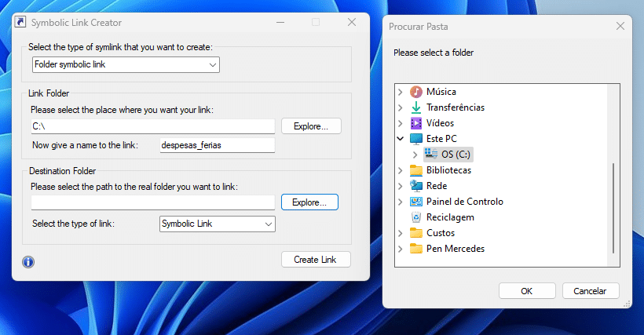Click the link name field 'despesas_ferias'
Viewport: 644px width, 335px height.
coord(218,145)
